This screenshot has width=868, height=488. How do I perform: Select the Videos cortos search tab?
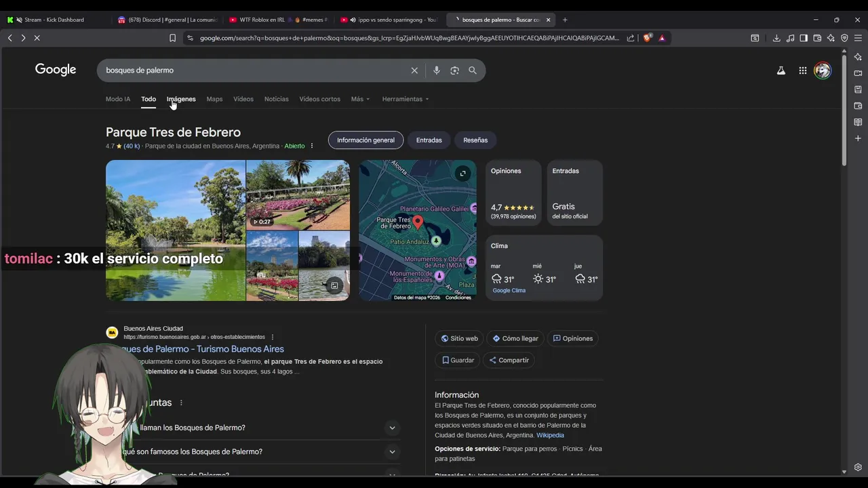[320, 99]
